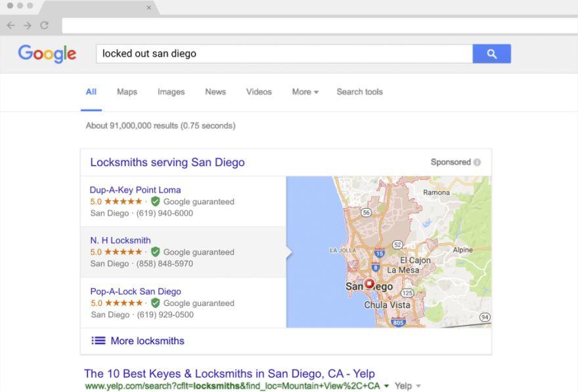Click More locksmiths link

[x=147, y=341]
